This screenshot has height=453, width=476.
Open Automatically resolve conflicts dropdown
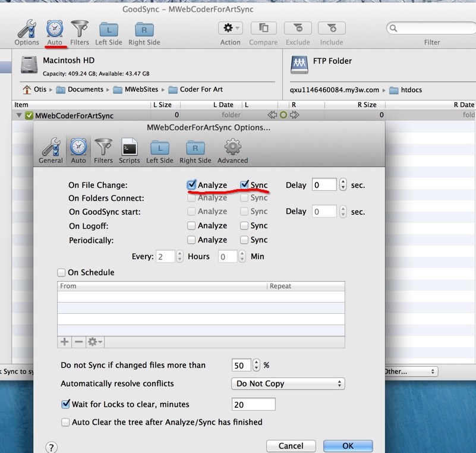coord(288,383)
